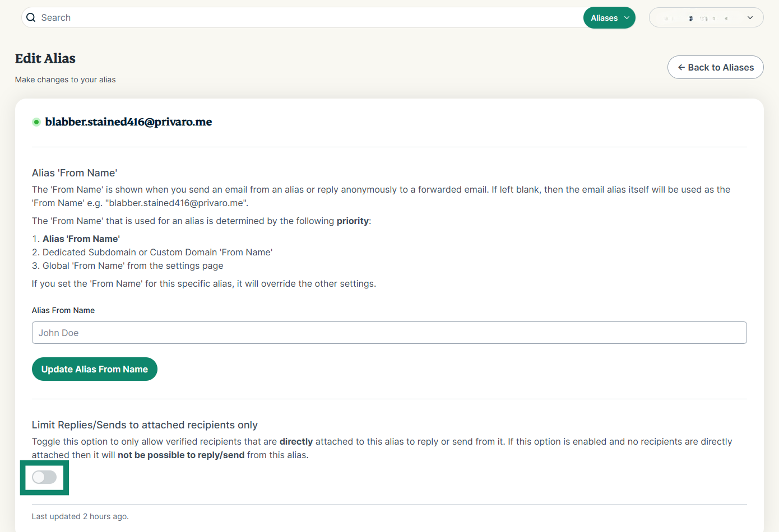Click the Alias 'From Name' section heading
The image size is (779, 532).
75,173
